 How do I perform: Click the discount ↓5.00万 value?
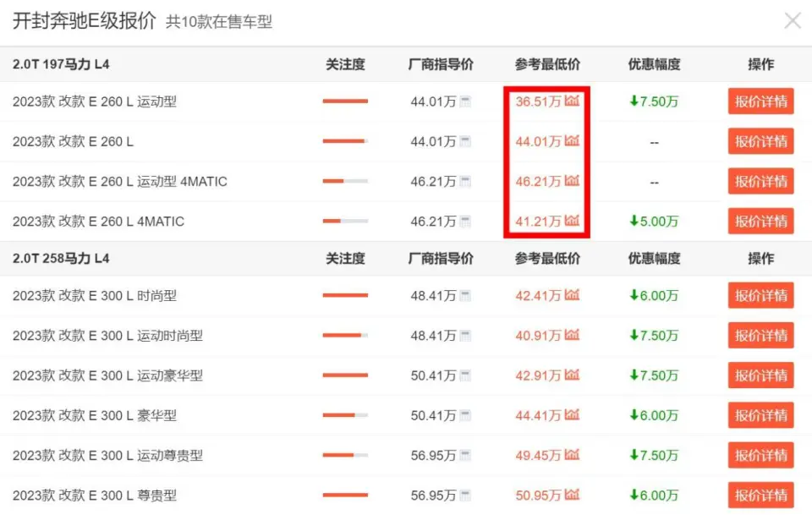click(654, 222)
